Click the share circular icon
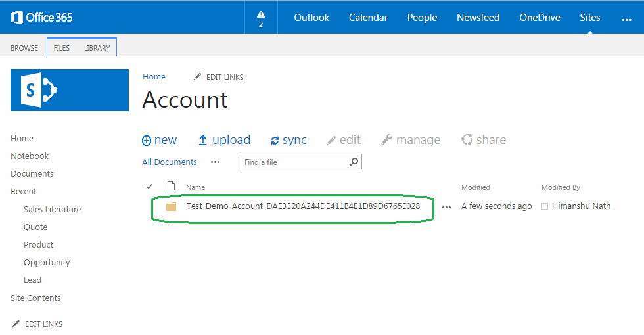Screen dimensions: 644x335 click(x=467, y=139)
